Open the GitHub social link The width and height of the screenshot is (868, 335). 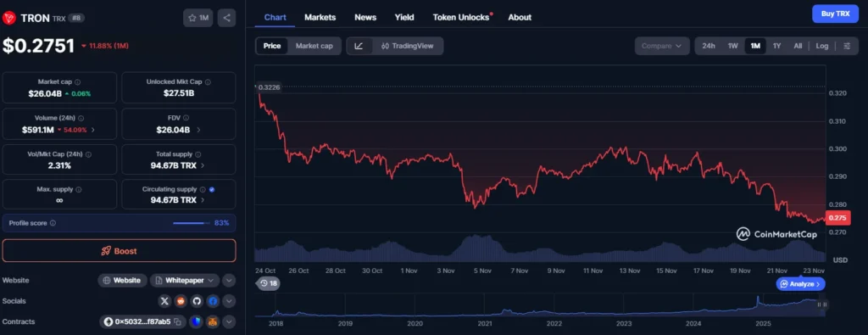click(x=196, y=301)
